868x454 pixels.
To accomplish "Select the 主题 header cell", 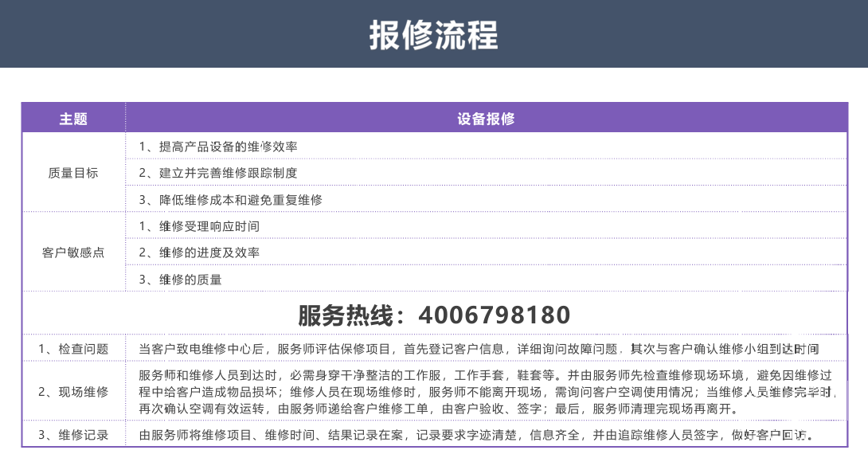I will coord(73,119).
